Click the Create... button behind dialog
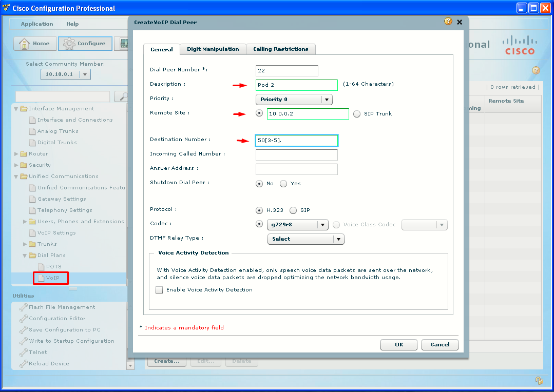Viewport: 554px width, 392px height. [x=167, y=361]
